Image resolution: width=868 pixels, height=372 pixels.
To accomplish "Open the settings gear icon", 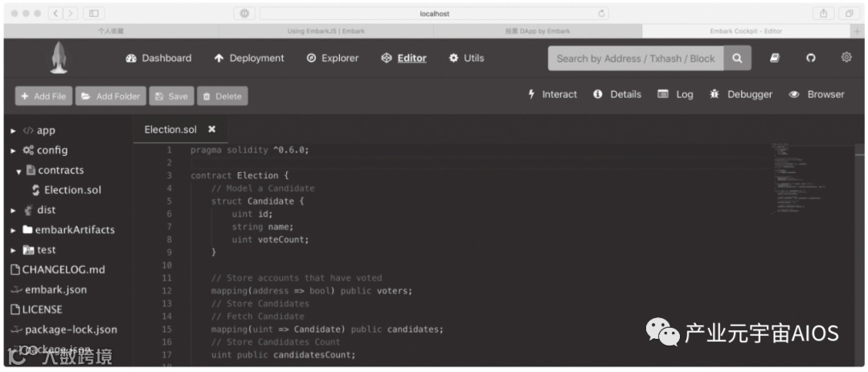I will click(846, 57).
